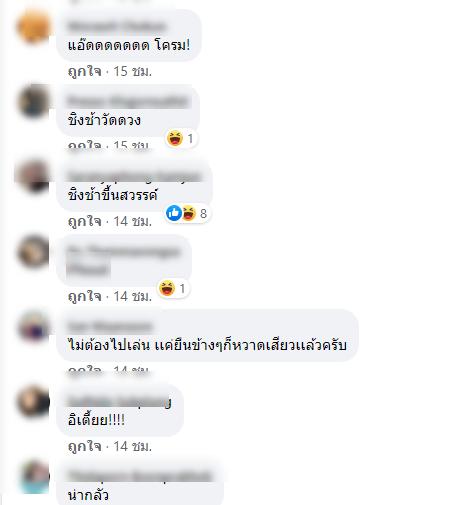Image resolution: width=470 pixels, height=505 pixels.
Task: Open the orange avatar beside "แอ๊ดดดดดดด โครม!"
Action: click(x=33, y=26)
